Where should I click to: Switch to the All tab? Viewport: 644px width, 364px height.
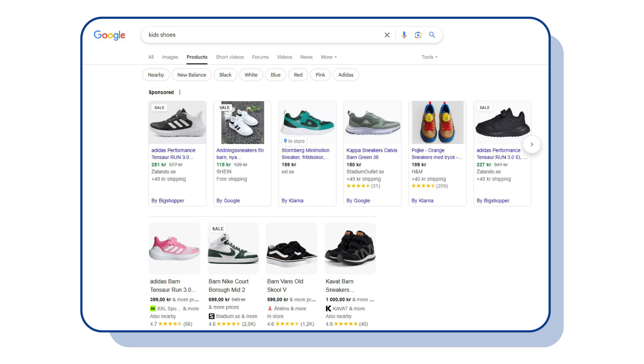tap(151, 57)
